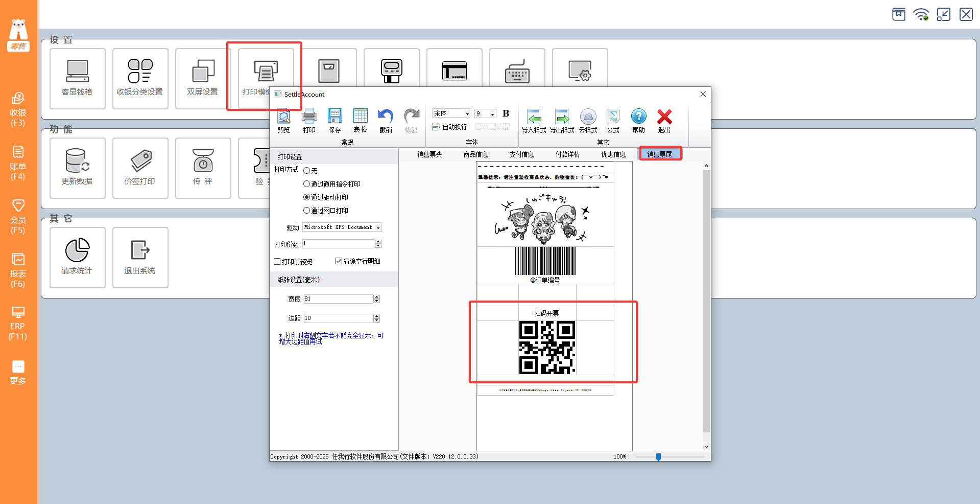Viewport: 980px width, 504px height.
Task: Toggle bold B formatting
Action: [506, 113]
